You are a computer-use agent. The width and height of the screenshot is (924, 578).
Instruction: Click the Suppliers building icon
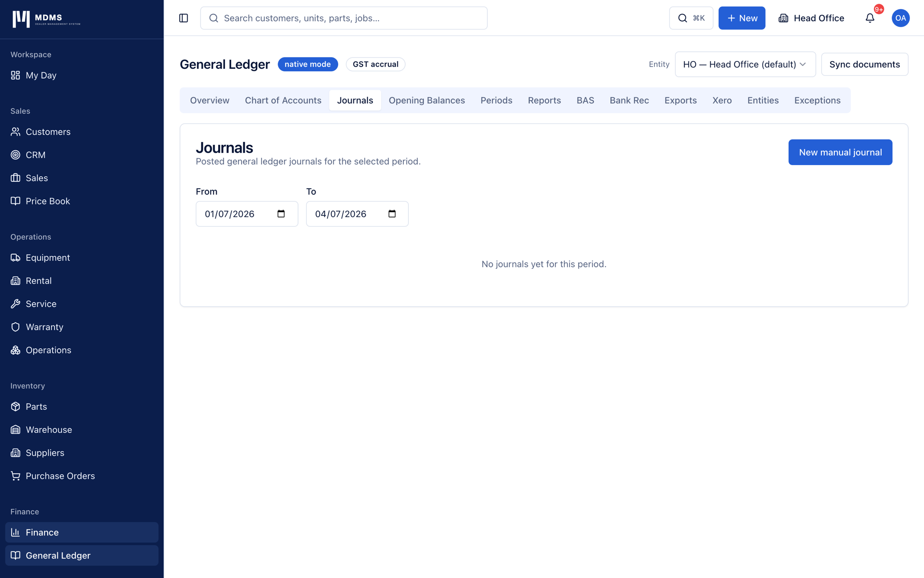[15, 453]
